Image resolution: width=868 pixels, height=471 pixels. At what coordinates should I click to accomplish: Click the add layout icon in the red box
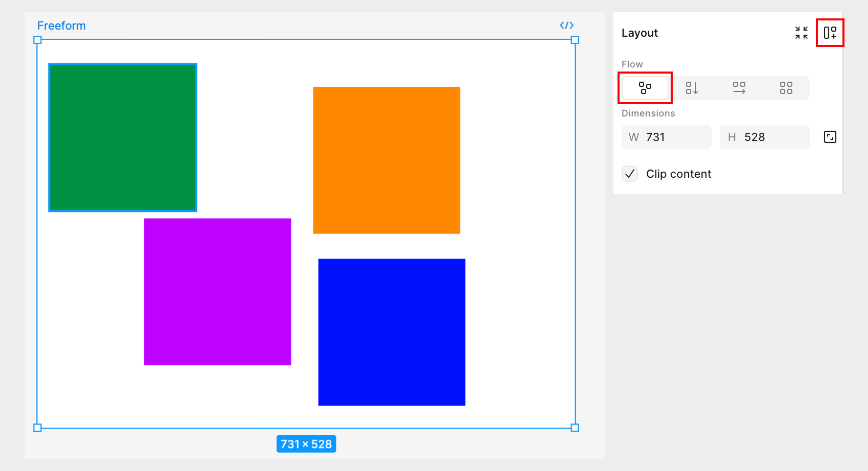[830, 32]
